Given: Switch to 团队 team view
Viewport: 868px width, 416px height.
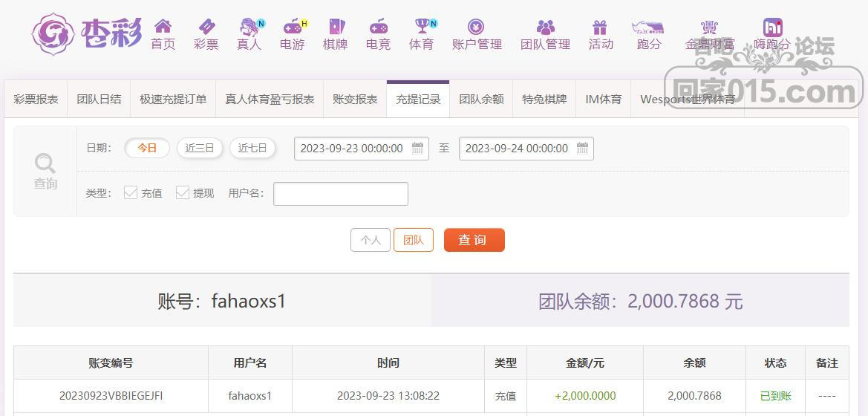Looking at the screenshot, I should point(414,240).
